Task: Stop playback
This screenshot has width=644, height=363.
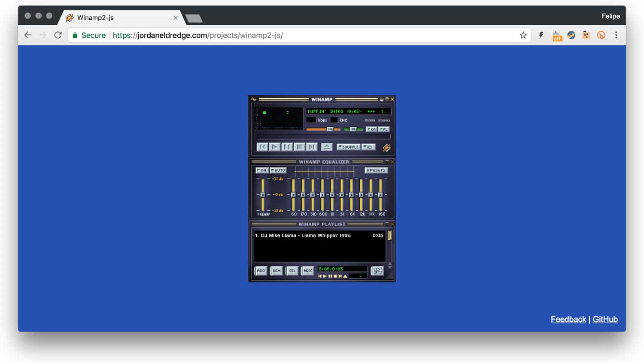Action: (x=299, y=147)
